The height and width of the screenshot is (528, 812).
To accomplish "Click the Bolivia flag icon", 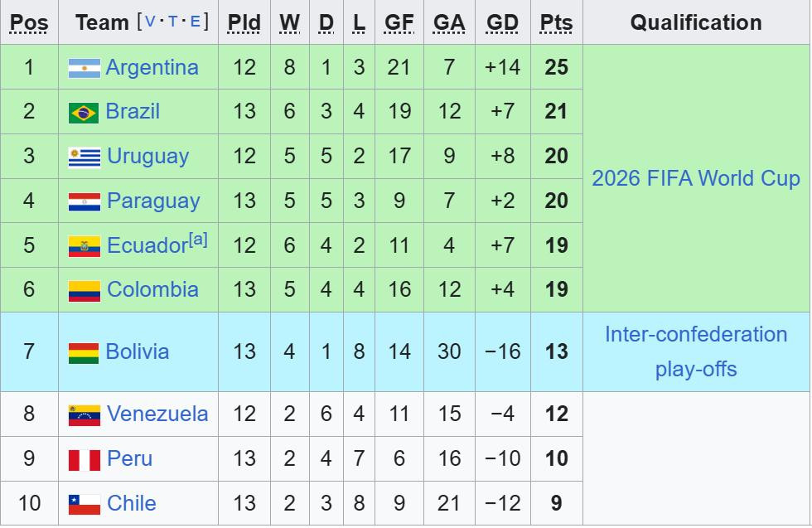I will pyautogui.click(x=84, y=352).
